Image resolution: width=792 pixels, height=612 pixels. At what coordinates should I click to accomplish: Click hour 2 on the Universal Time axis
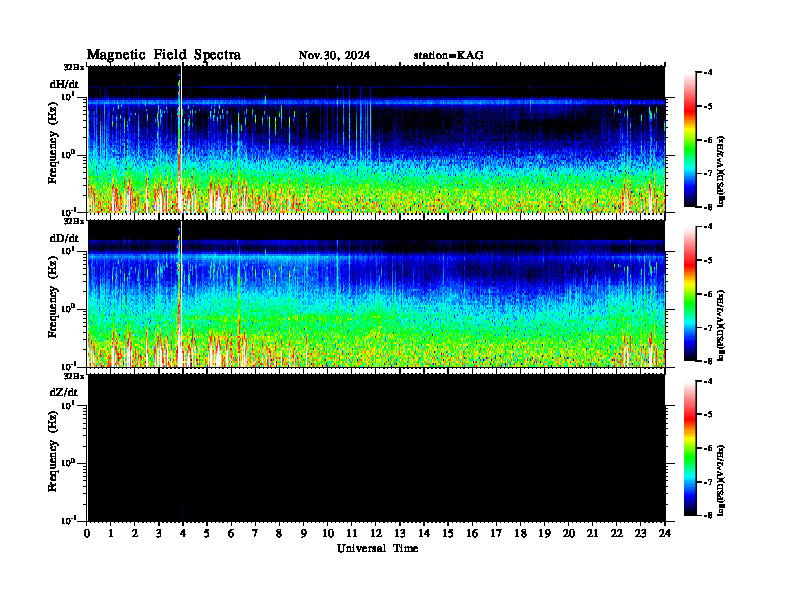(x=135, y=533)
